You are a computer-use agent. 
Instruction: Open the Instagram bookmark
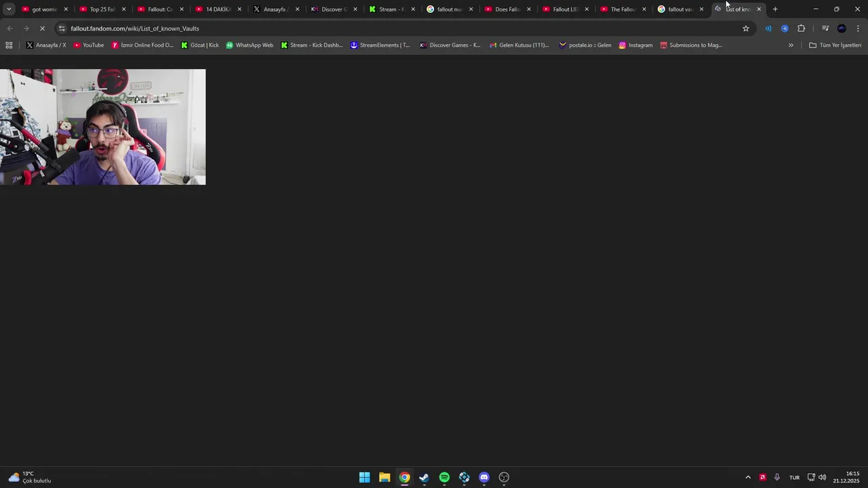point(635,45)
